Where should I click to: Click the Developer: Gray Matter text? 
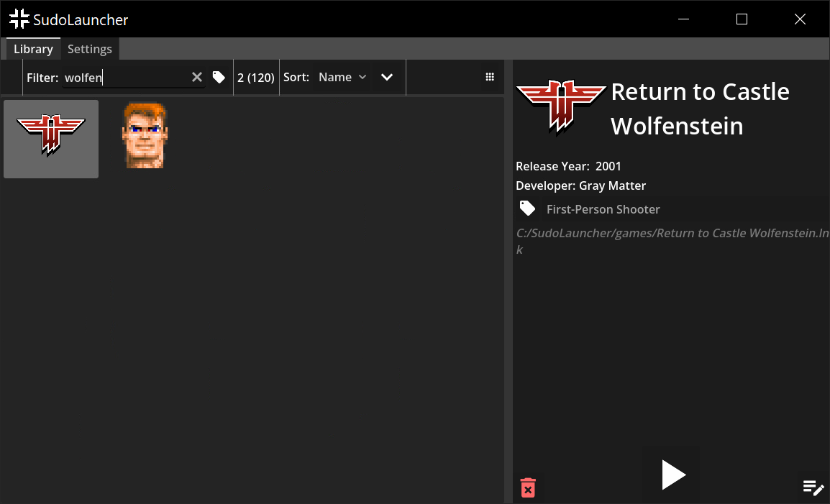(580, 185)
